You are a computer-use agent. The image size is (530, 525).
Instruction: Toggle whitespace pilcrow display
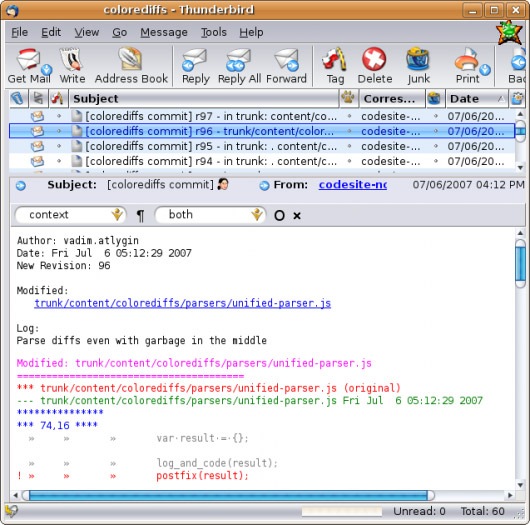(140, 215)
